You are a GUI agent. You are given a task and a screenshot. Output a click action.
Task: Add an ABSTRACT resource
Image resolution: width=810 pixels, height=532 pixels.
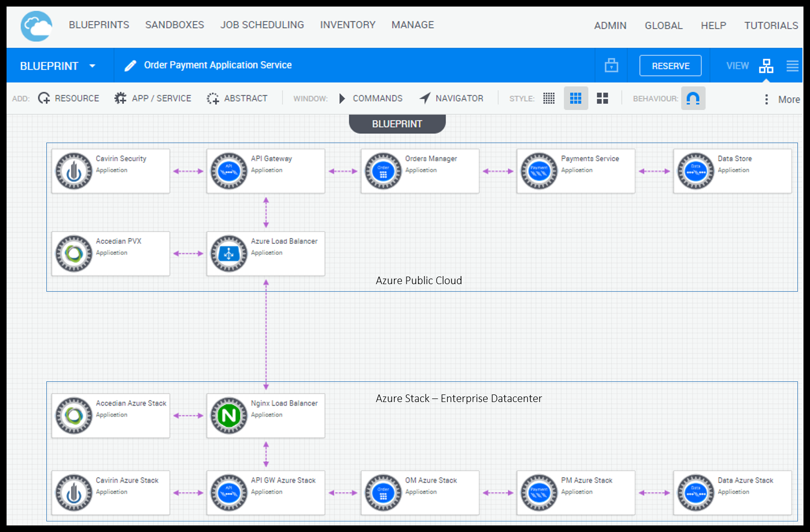pos(237,98)
